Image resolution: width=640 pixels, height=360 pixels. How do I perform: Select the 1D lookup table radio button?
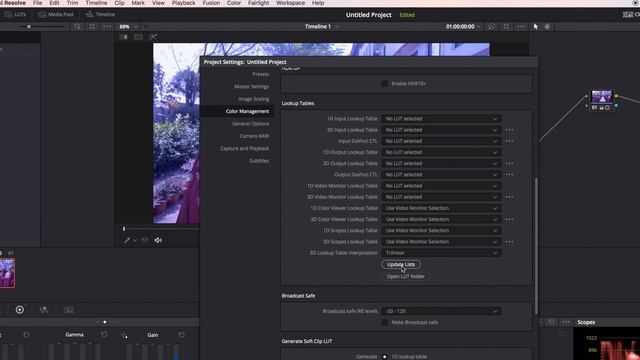(384, 357)
